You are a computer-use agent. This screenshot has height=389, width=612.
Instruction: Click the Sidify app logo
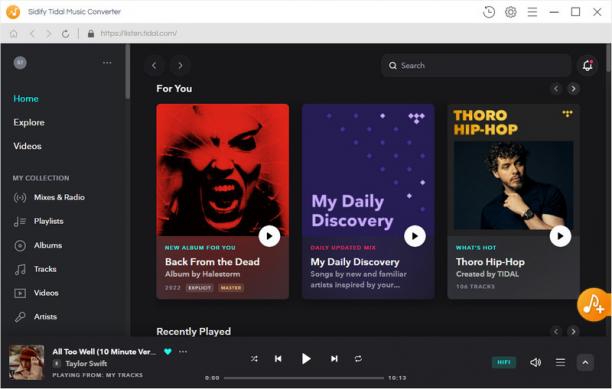click(13, 12)
